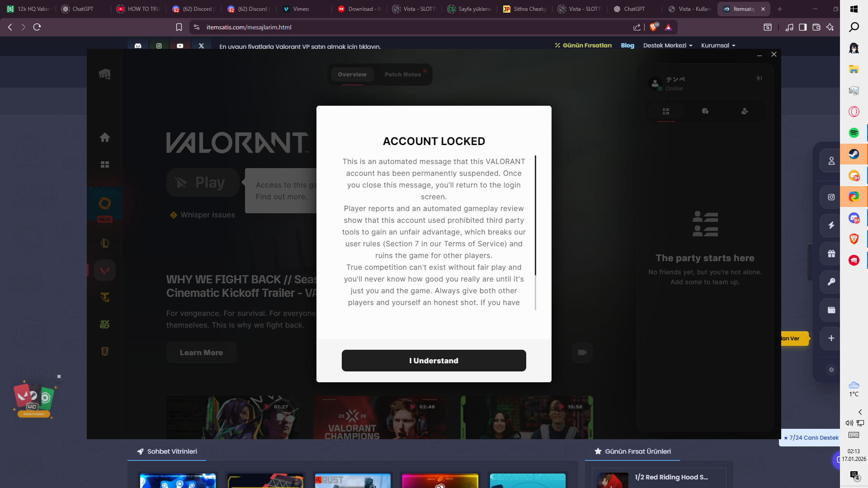Open Günün Fırsatları deals link

[x=583, y=46]
